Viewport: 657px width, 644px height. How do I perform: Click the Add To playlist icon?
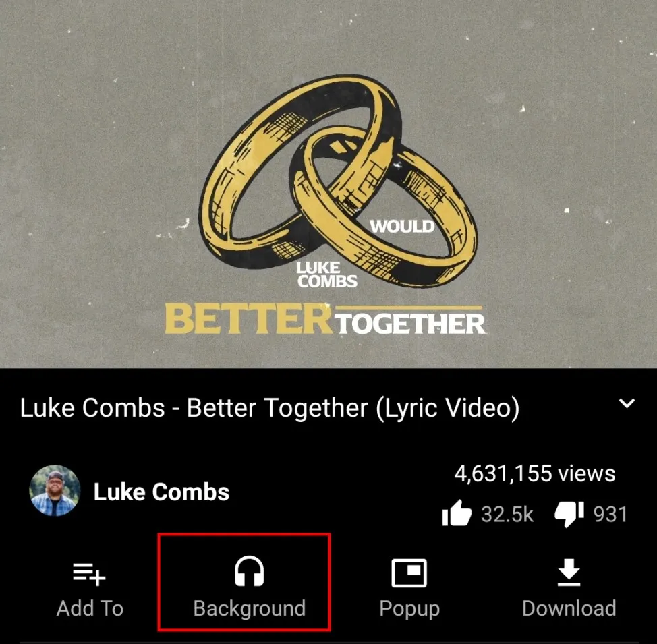89,574
